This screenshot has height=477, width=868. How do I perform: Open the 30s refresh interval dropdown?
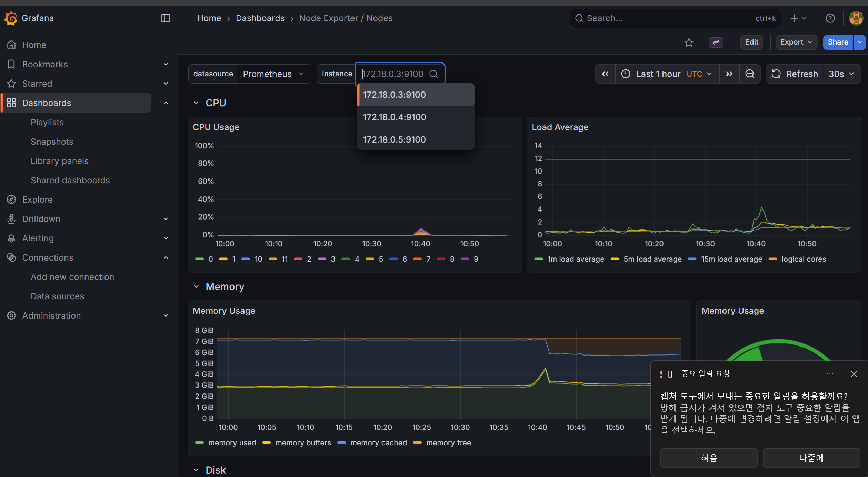[841, 74]
